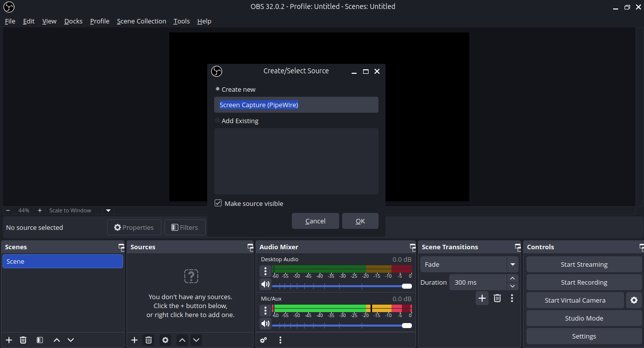Mute the Desktop Audio speaker icon
This screenshot has height=348, width=644.
(x=265, y=284)
